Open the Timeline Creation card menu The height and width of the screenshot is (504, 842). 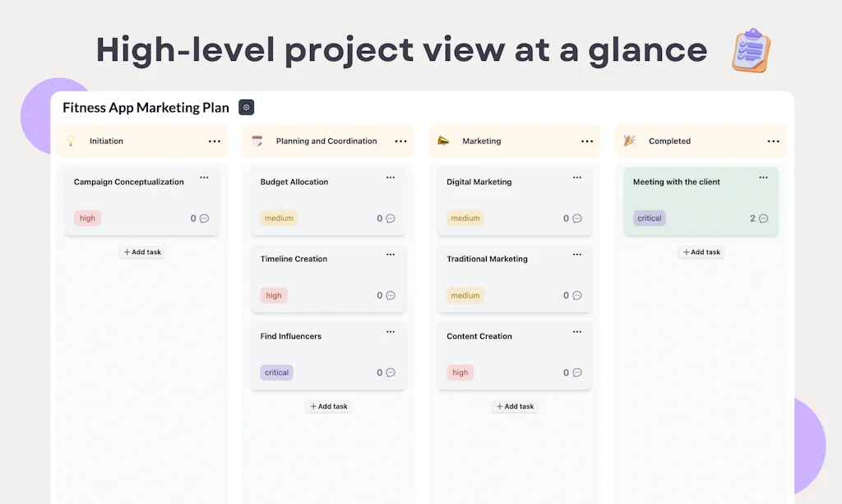390,255
